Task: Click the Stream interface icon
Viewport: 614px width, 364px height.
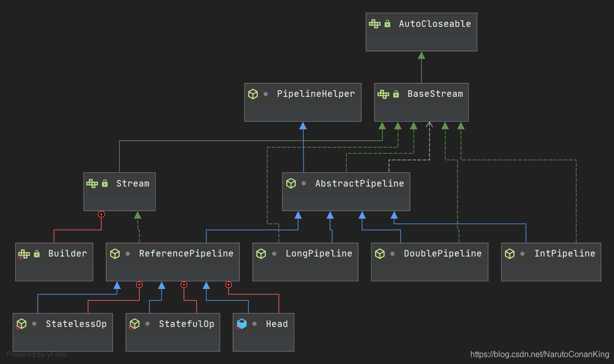Action: click(92, 184)
